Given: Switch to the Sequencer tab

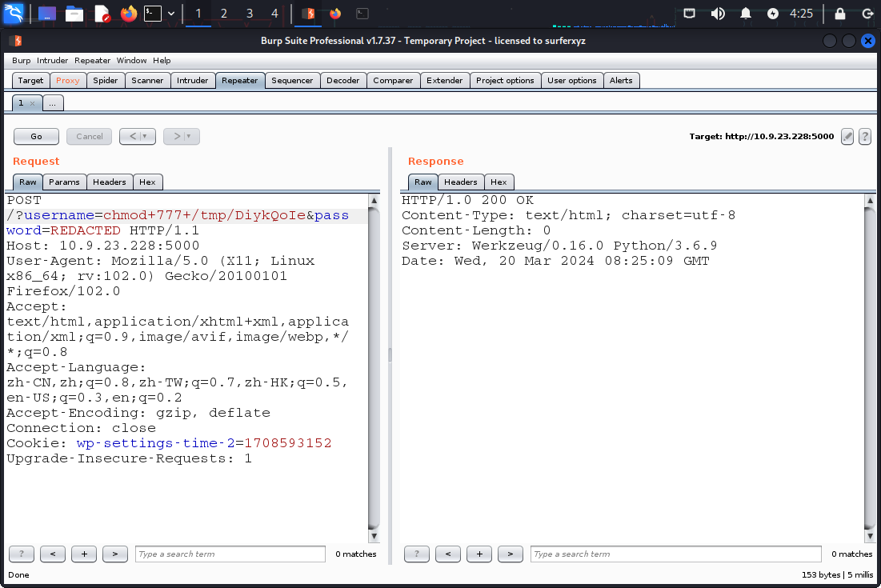Looking at the screenshot, I should pyautogui.click(x=292, y=80).
